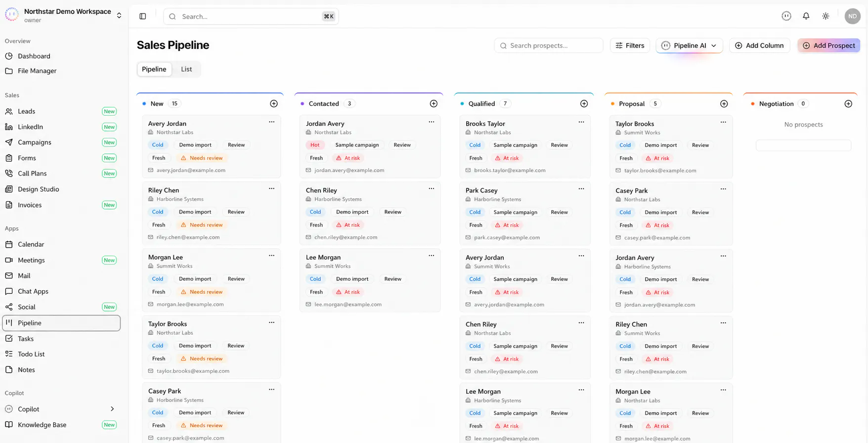
Task: Open Tasks in the sidebar
Action: click(61, 339)
